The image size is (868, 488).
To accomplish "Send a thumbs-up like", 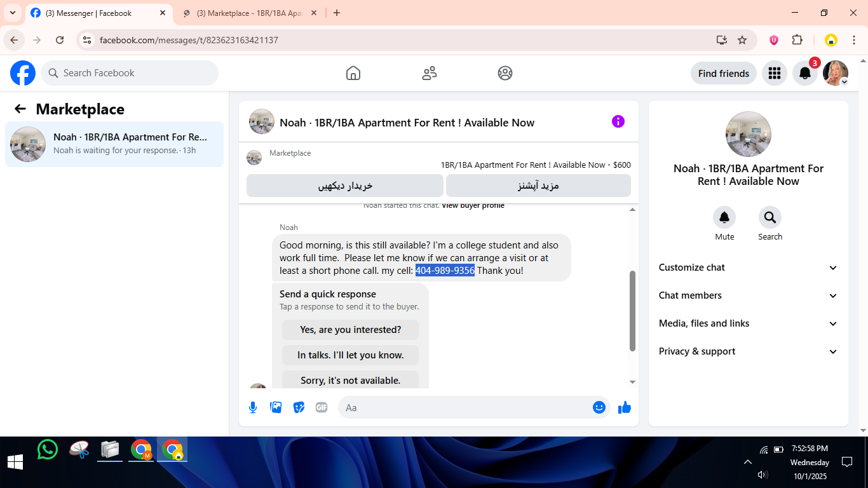I will 625,407.
